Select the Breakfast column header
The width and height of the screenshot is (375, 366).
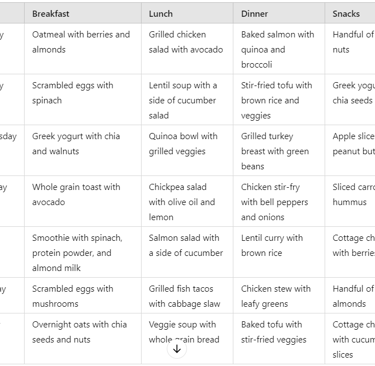83,14
